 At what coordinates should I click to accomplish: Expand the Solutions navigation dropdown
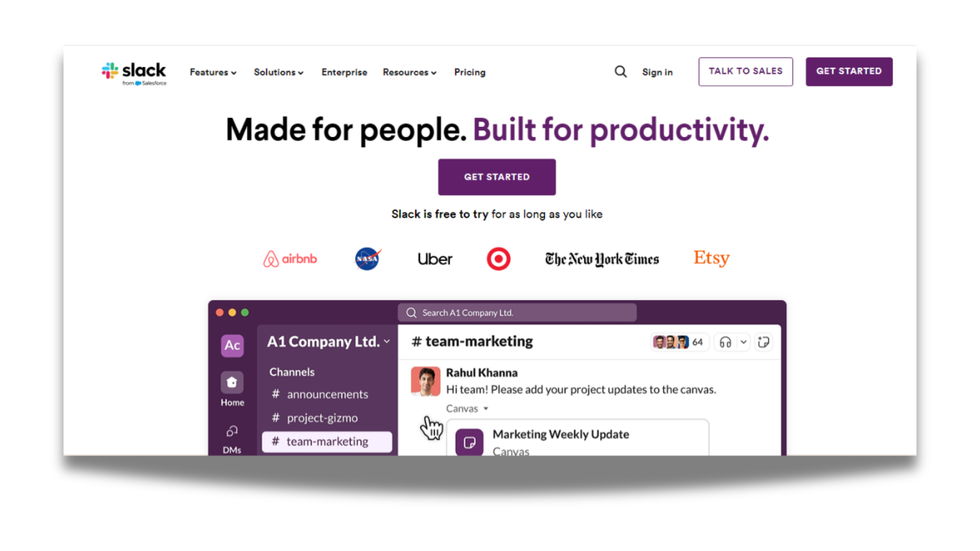(279, 72)
